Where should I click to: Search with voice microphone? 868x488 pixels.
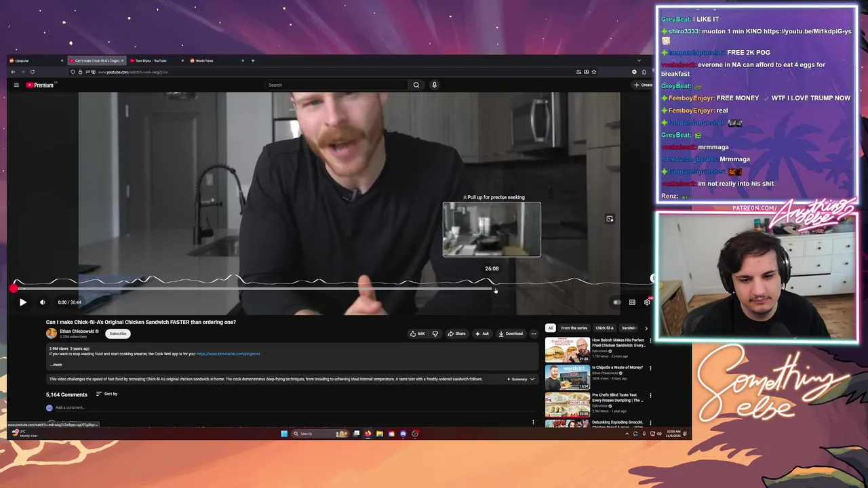(x=434, y=85)
